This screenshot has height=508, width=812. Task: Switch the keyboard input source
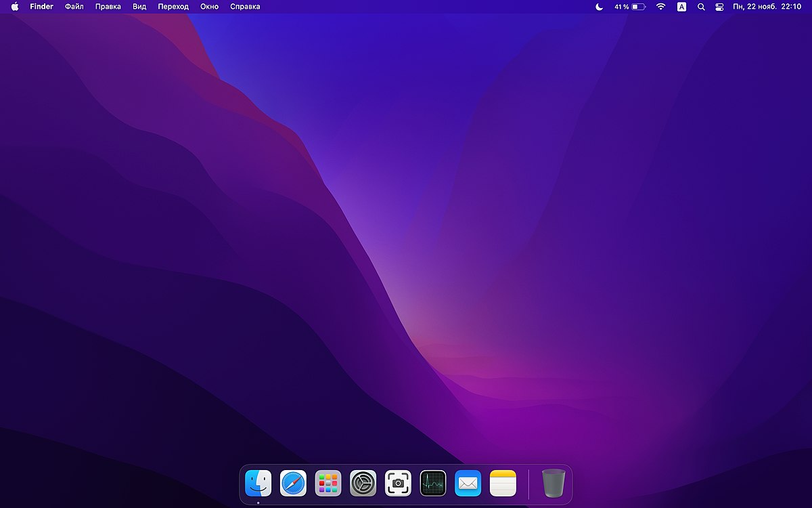(681, 7)
